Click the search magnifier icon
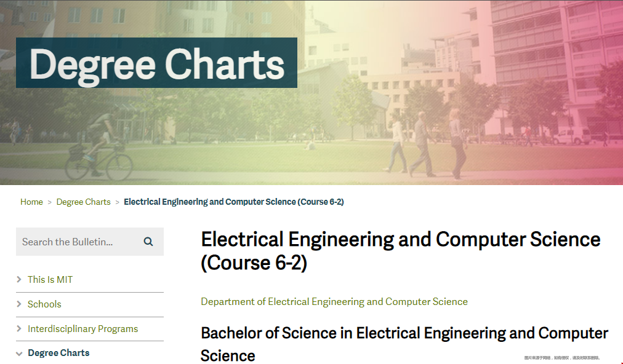 pyautogui.click(x=148, y=242)
